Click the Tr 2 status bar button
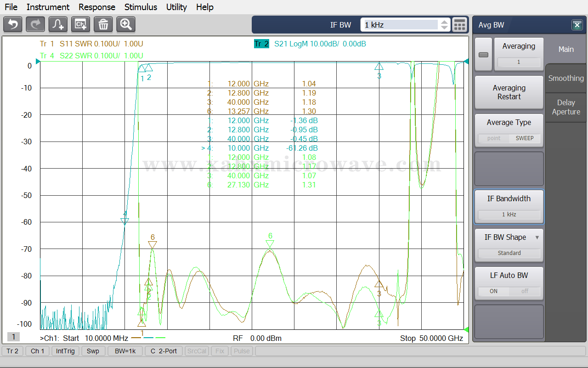 pyautogui.click(x=12, y=351)
